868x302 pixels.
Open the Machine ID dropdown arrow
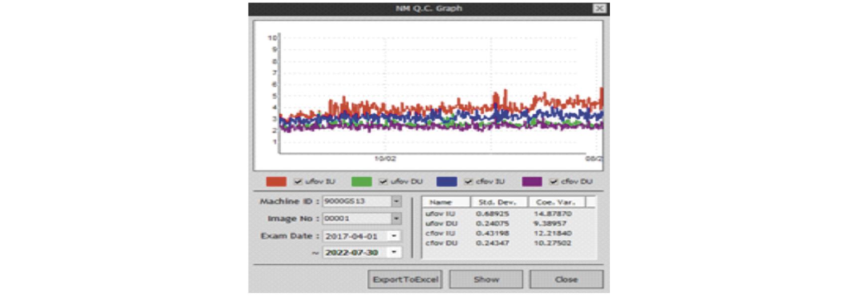(396, 201)
